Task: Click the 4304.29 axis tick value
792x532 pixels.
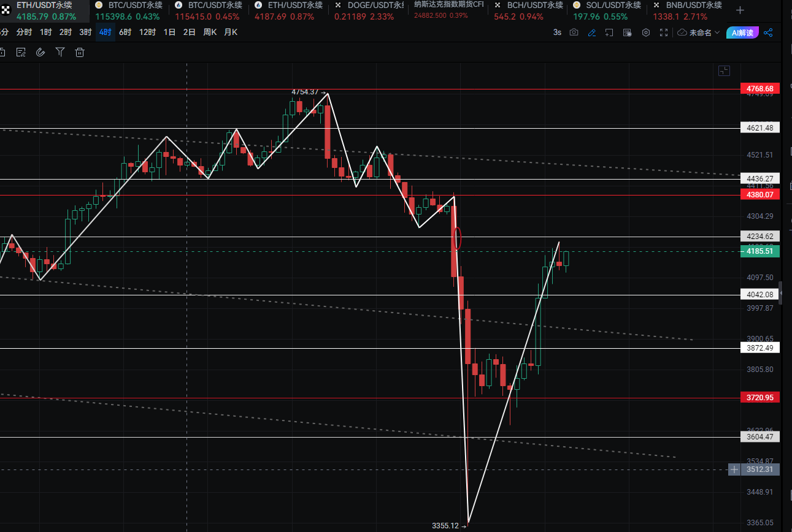Action: (759, 216)
